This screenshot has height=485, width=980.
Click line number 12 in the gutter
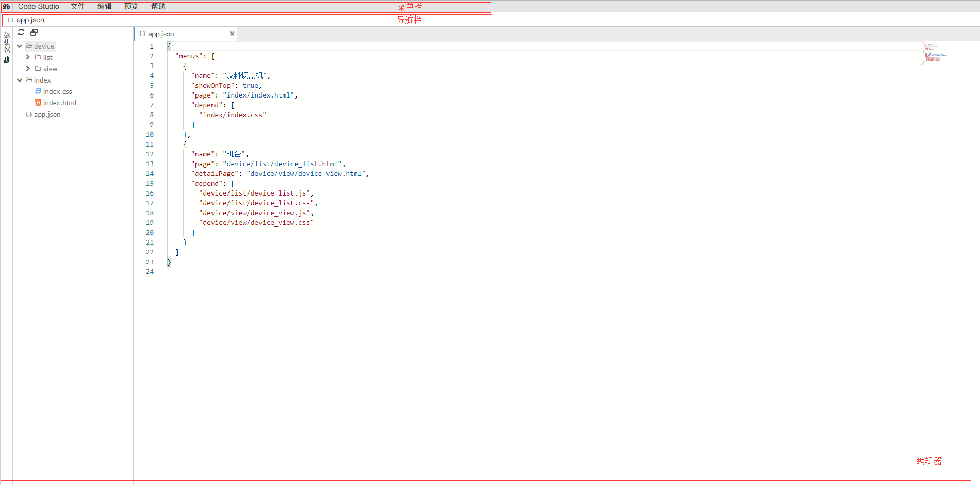[x=150, y=154]
